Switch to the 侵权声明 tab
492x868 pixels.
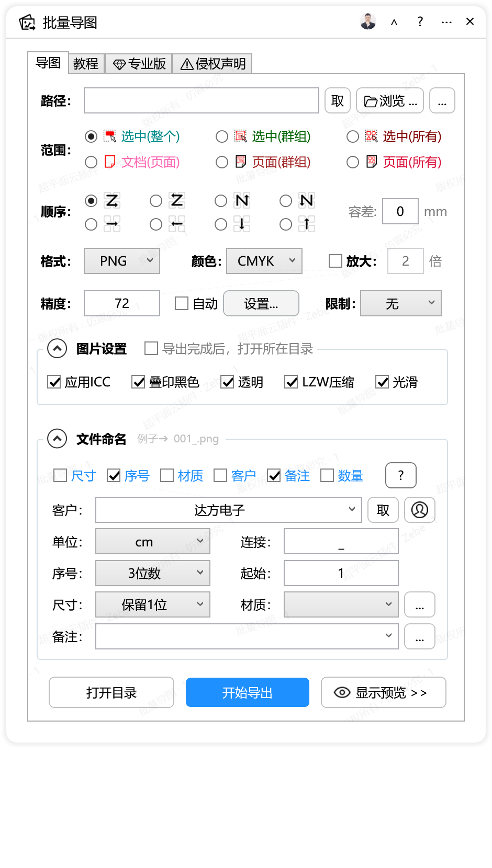pyautogui.click(x=213, y=64)
